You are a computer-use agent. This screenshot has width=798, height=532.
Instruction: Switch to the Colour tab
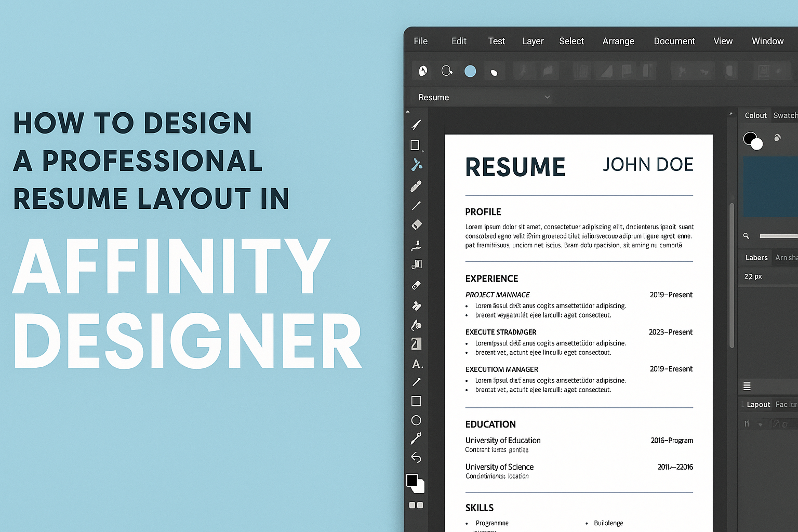tap(755, 115)
